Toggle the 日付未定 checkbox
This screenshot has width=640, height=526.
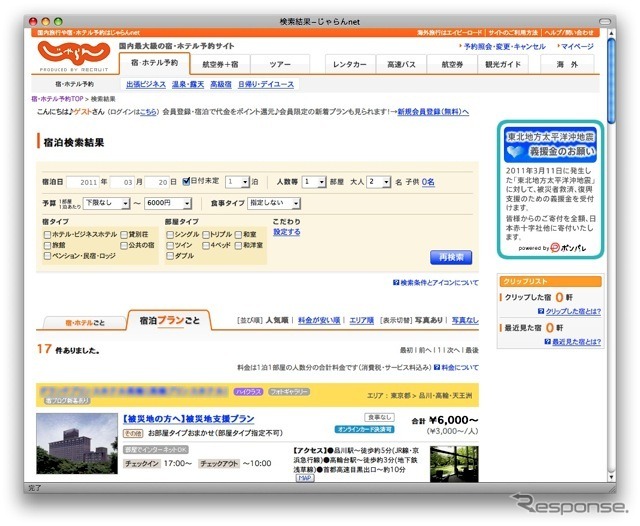click(186, 181)
